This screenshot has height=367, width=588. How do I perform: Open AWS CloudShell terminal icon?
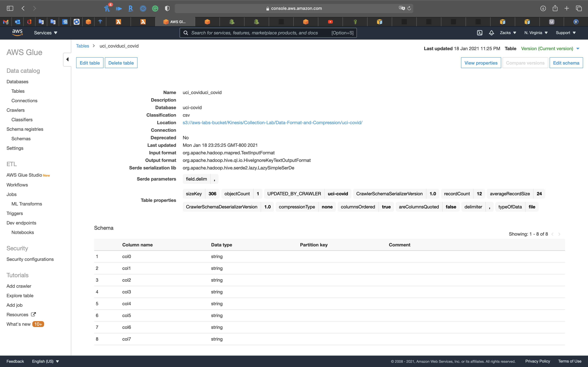point(479,33)
